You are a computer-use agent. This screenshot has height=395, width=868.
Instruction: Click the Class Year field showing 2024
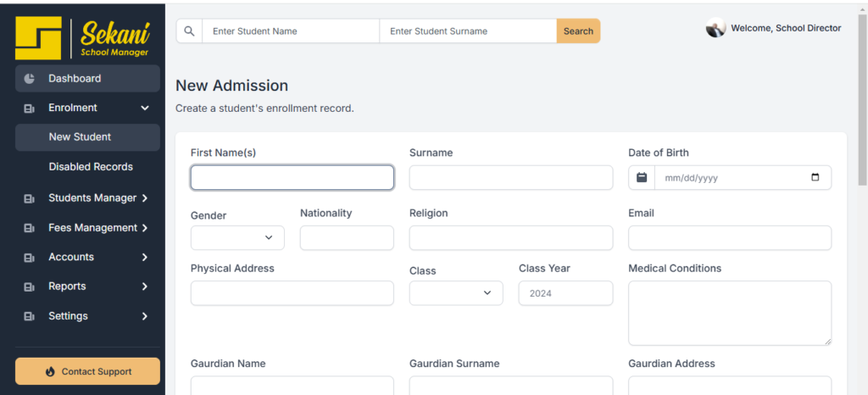(565, 293)
